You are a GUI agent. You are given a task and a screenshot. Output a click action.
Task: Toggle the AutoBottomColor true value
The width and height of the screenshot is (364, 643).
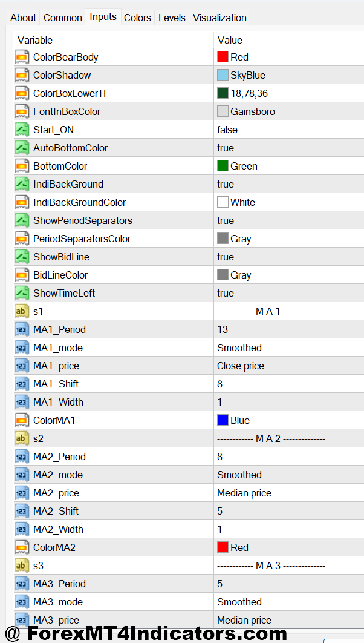(x=226, y=148)
